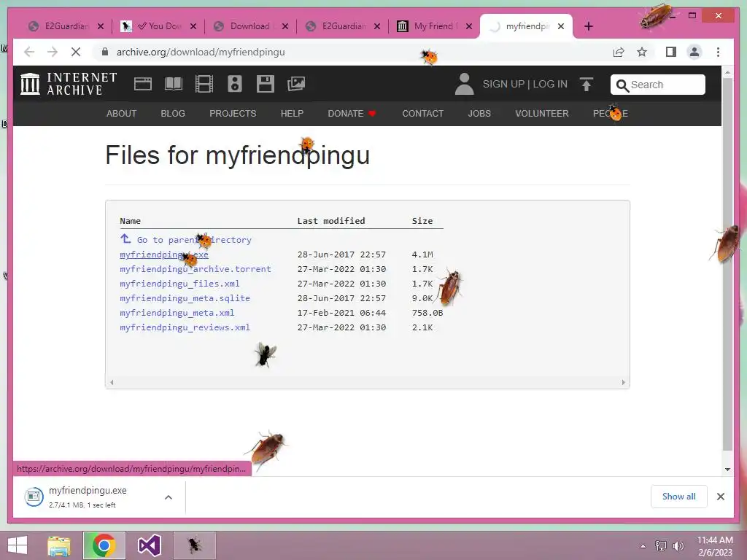This screenshot has width=747, height=560.
Task: Click the taskbar clock and date
Action: (x=715, y=546)
